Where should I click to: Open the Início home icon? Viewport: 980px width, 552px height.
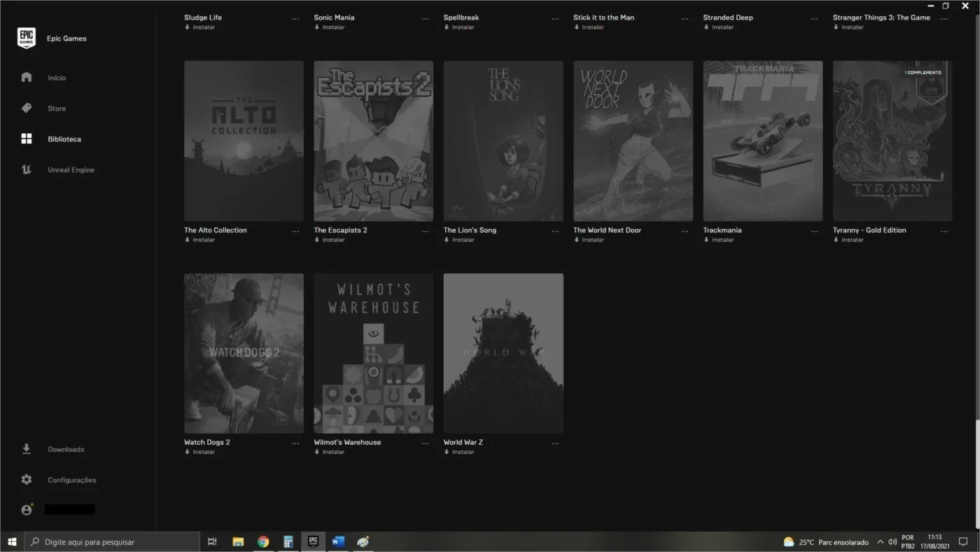click(x=27, y=77)
